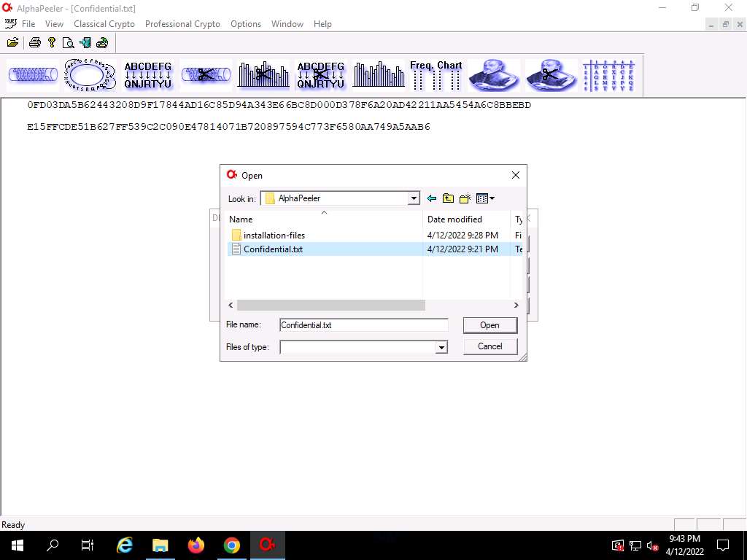Click the printer icon in the toolbar

coord(34,42)
